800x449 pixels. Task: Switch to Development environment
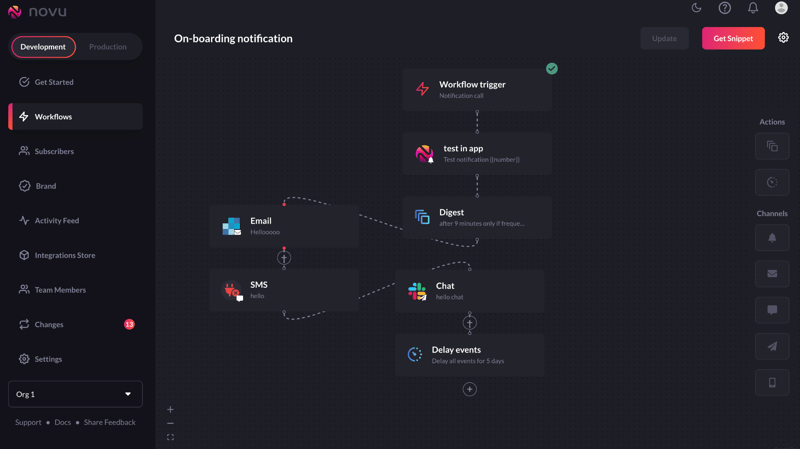click(43, 47)
